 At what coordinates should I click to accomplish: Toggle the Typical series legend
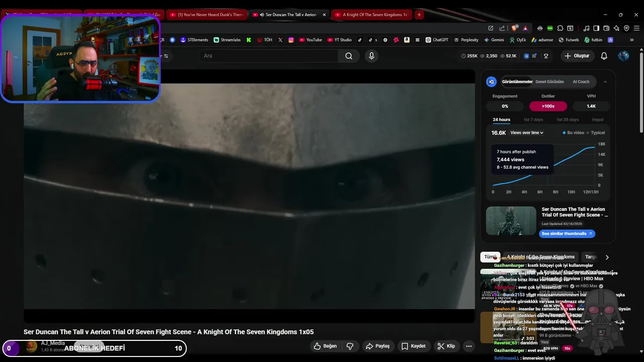[x=596, y=133]
